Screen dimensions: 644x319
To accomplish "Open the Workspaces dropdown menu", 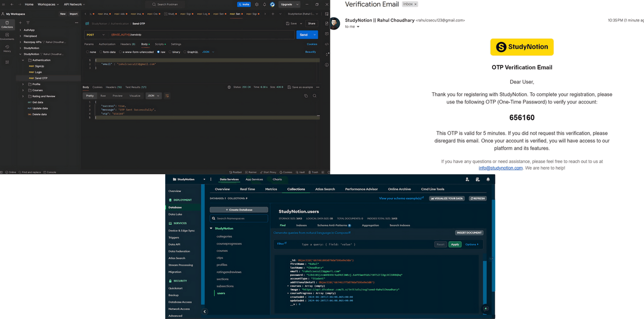I will [x=48, y=4].
